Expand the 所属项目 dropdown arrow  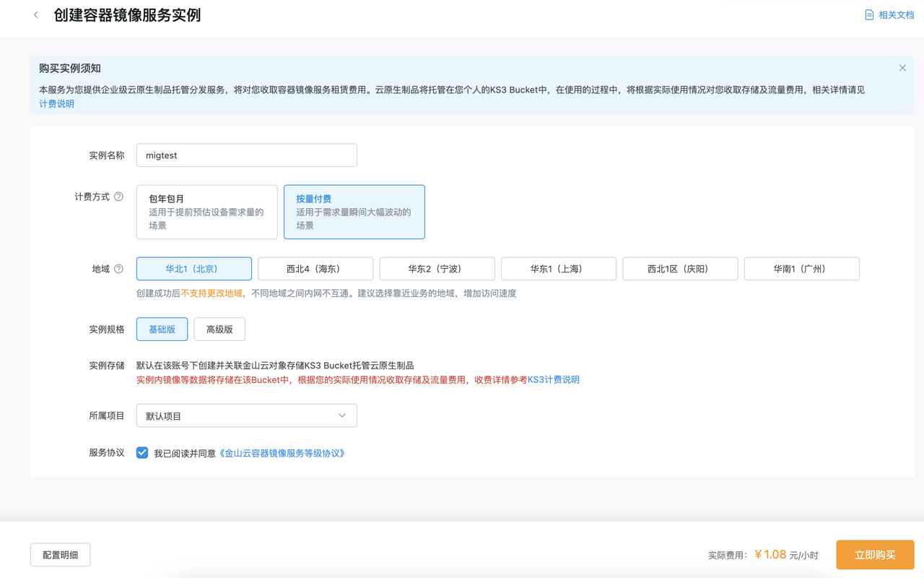[x=342, y=415]
